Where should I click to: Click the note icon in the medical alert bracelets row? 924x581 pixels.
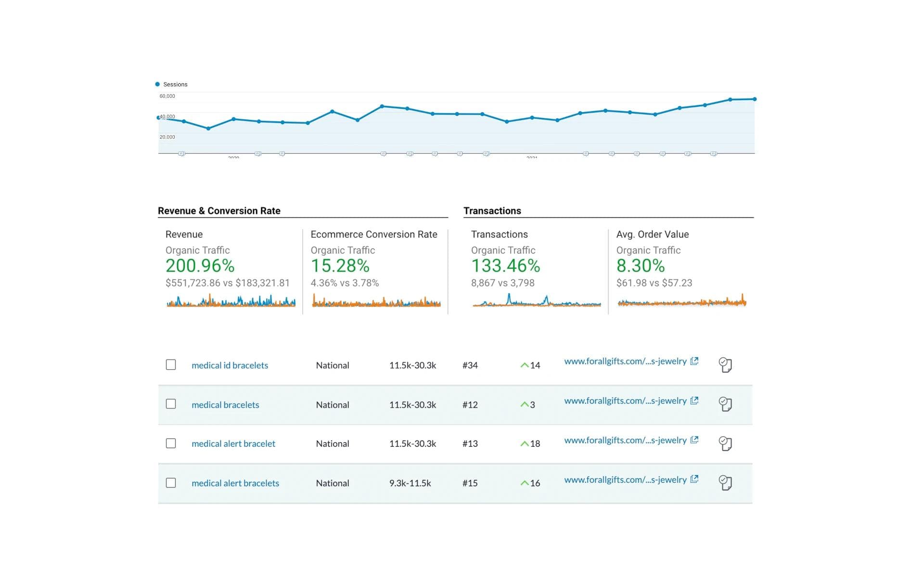tap(725, 483)
